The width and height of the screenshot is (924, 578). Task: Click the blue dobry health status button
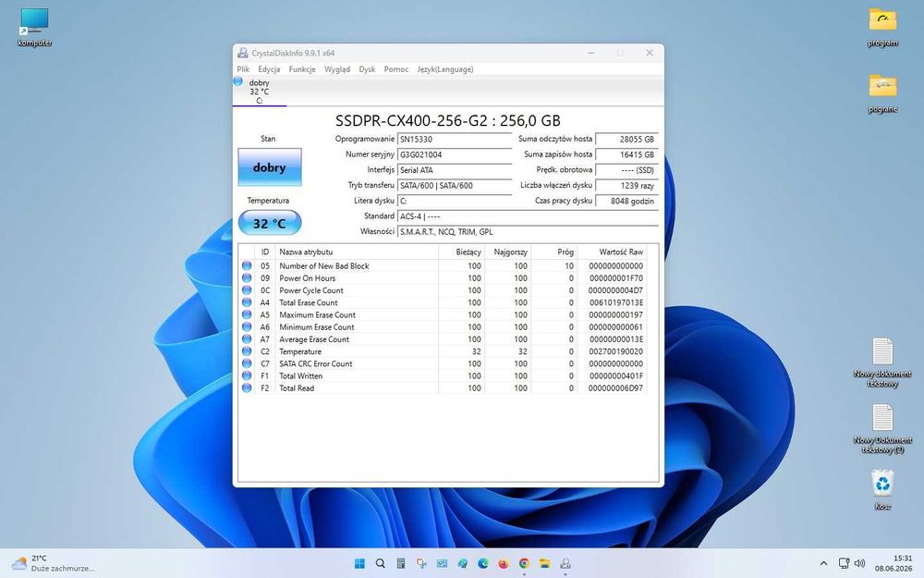coord(269,167)
